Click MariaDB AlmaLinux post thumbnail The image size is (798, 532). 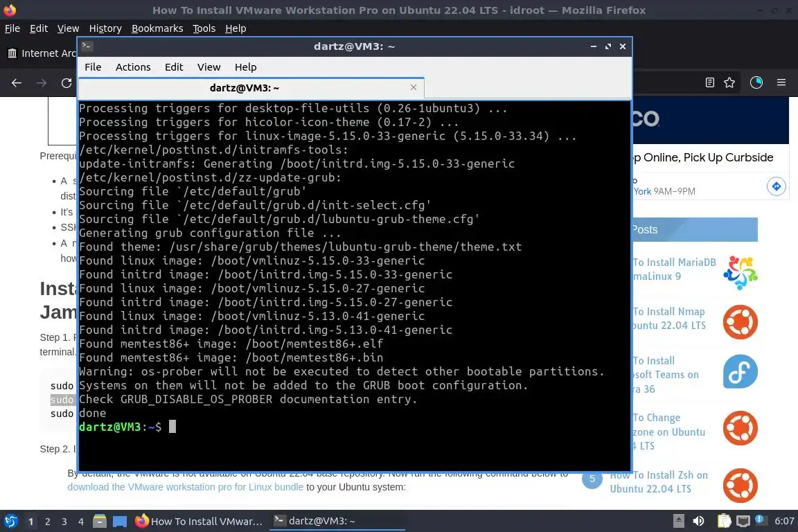click(740, 272)
